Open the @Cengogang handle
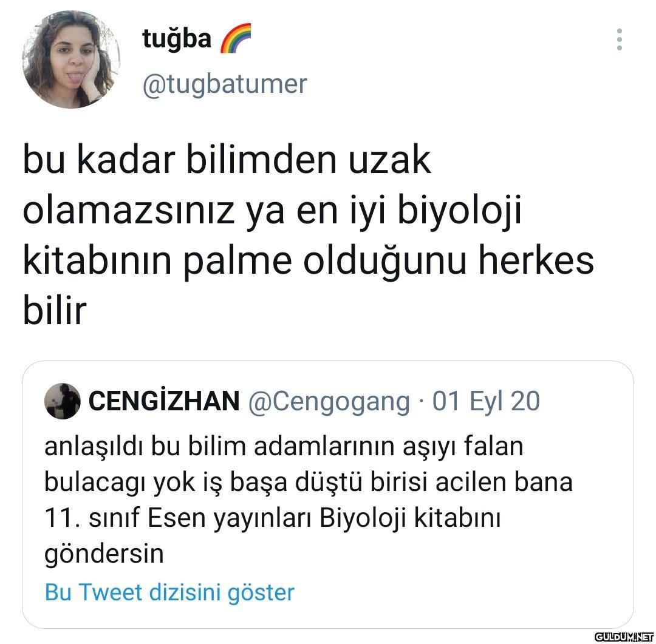The height and width of the screenshot is (644, 656). [x=329, y=401]
